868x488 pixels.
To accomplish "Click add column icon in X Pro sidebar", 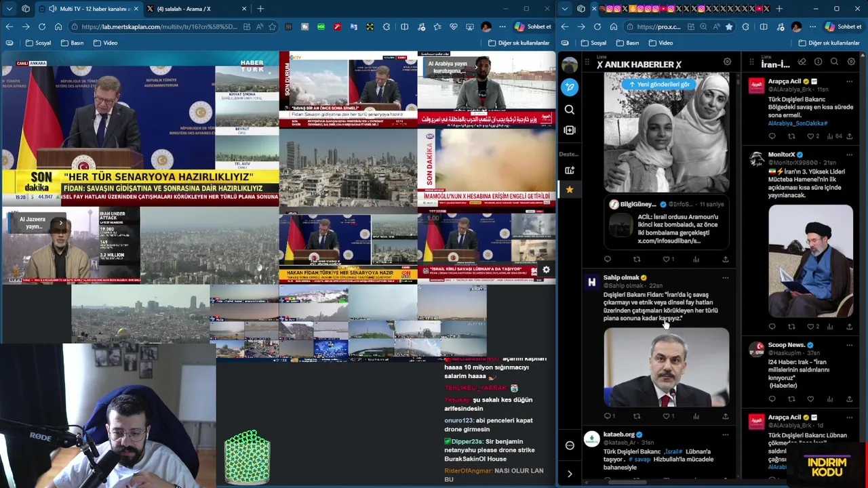I will tap(570, 129).
